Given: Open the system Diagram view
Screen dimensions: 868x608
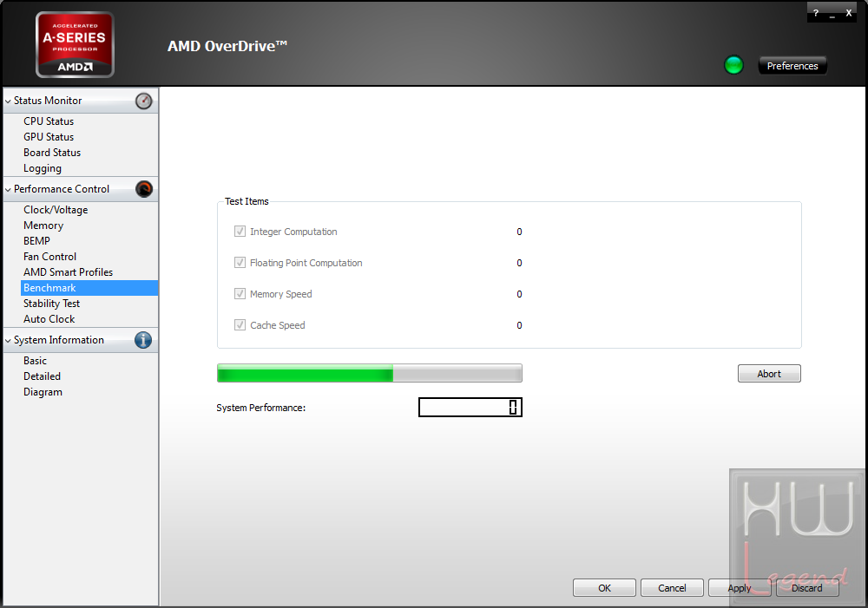Looking at the screenshot, I should 43,392.
